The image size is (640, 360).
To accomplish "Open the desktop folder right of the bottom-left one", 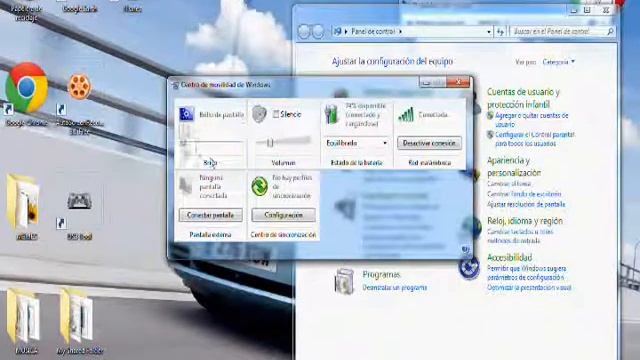I will click(76, 315).
